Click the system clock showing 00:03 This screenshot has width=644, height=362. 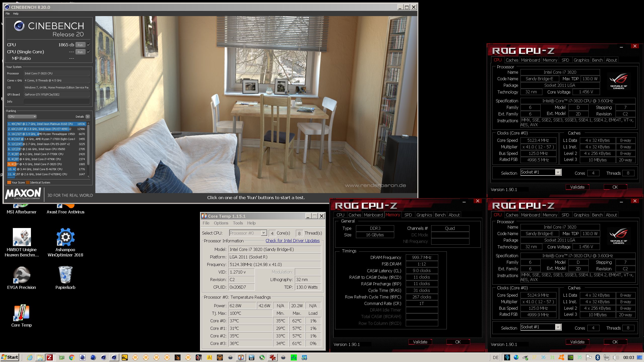[x=628, y=357]
